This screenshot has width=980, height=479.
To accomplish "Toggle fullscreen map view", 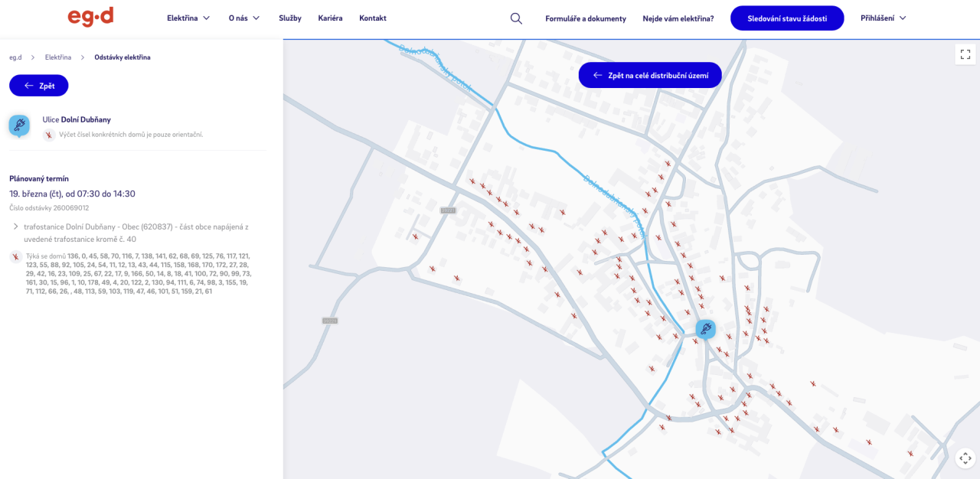I will (965, 54).
